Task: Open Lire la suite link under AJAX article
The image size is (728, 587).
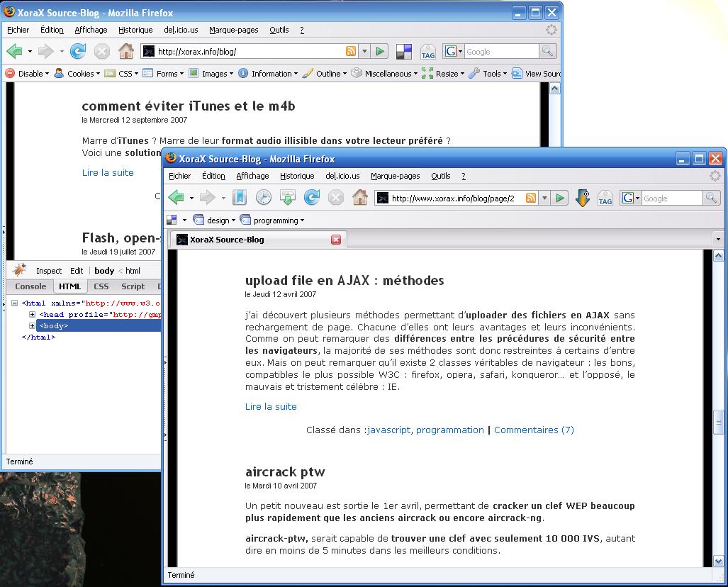Action: 271,406
